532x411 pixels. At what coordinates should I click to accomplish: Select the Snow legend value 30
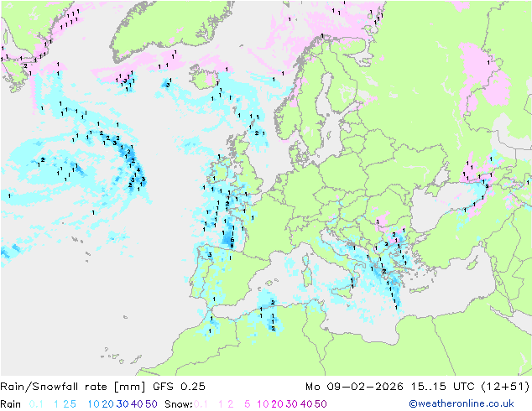pyautogui.click(x=292, y=404)
